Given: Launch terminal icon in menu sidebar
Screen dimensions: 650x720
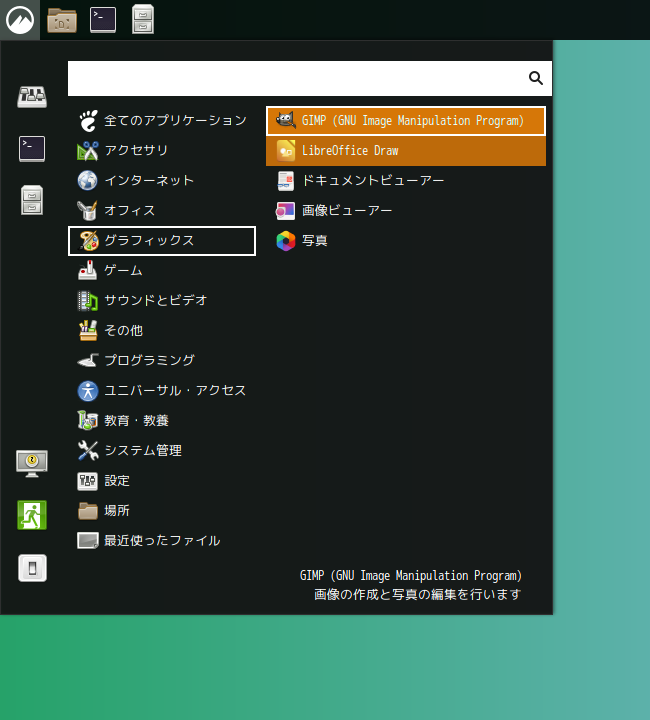Looking at the screenshot, I should click(x=32, y=148).
